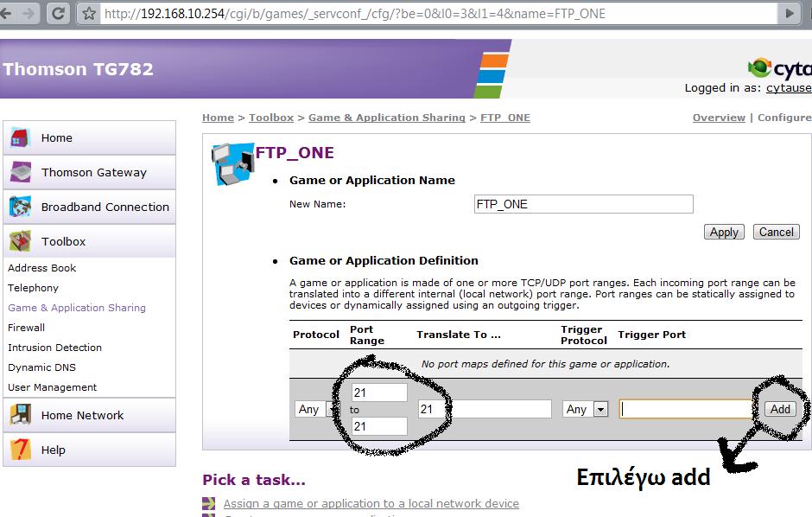Focus the empty Trigger Port field
The width and height of the screenshot is (812, 517).
point(686,409)
